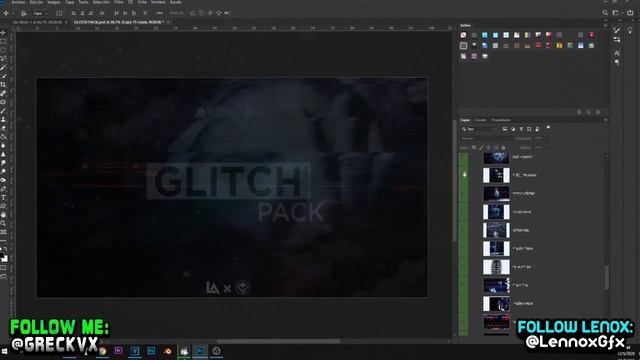
Task: Open Chrome from the taskbar
Action: tap(102, 351)
